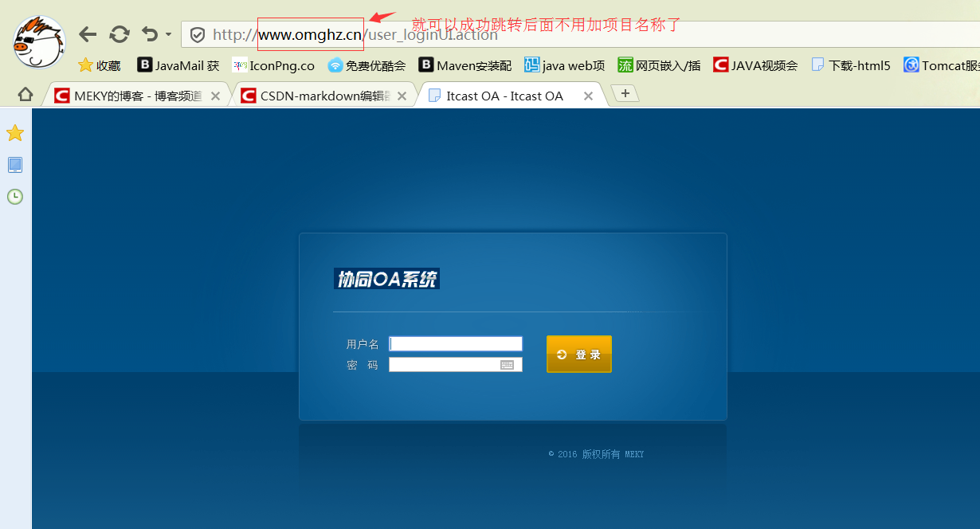Click the 密 码 label
Viewport: 980px width, 529px height.
click(x=363, y=365)
